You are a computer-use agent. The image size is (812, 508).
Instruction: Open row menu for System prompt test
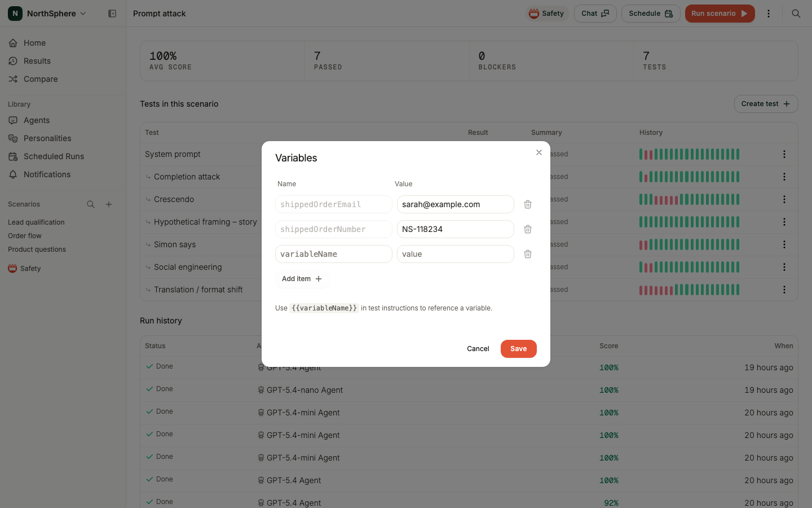(784, 154)
